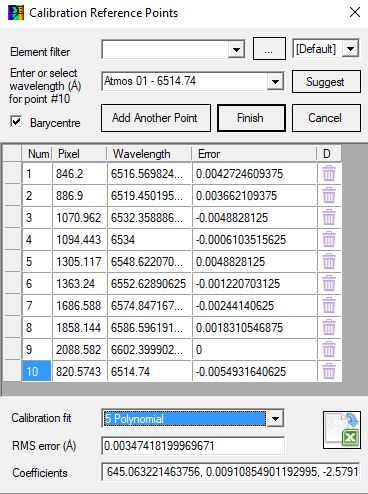Click error cell -0.00244140625
Image resolution: width=368 pixels, height=494 pixels.
pyautogui.click(x=254, y=306)
